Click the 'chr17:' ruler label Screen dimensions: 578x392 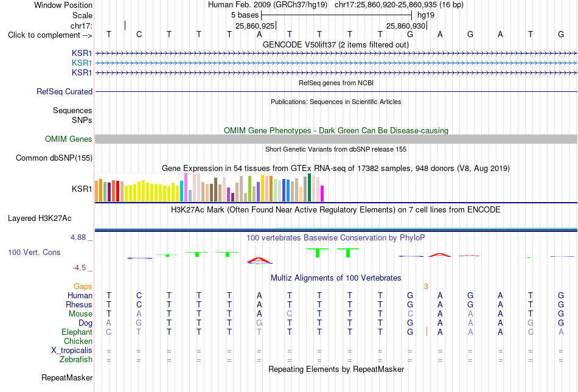click(x=81, y=26)
